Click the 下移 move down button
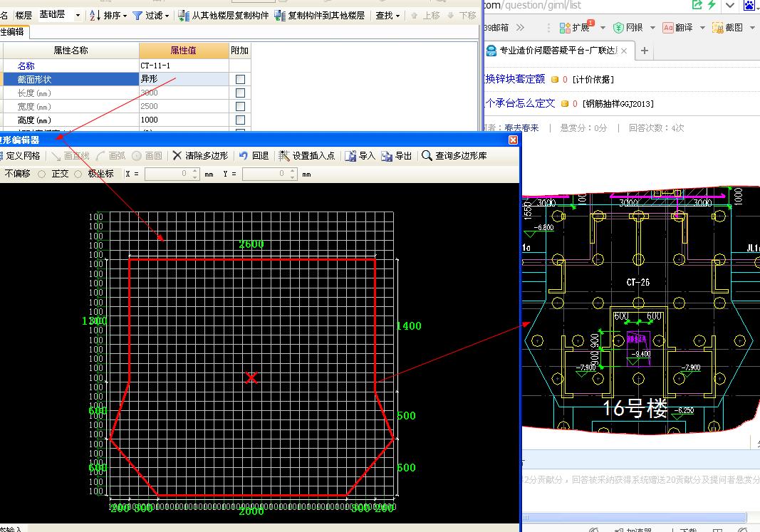This screenshot has width=760, height=532. 462,16
